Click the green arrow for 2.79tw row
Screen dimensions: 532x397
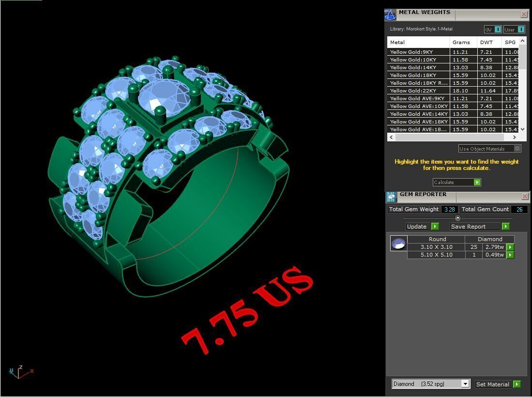point(510,247)
